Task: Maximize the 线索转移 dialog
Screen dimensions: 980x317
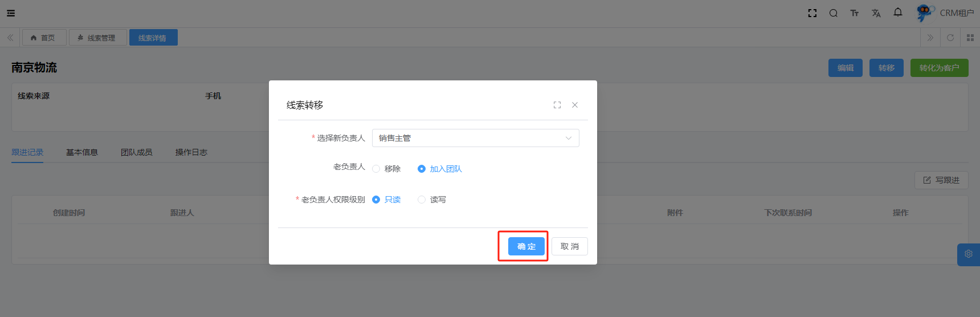Action: (x=557, y=105)
